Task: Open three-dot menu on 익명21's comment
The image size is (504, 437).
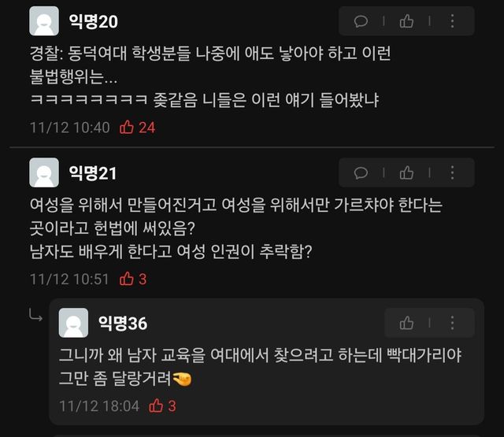Action: (x=452, y=172)
